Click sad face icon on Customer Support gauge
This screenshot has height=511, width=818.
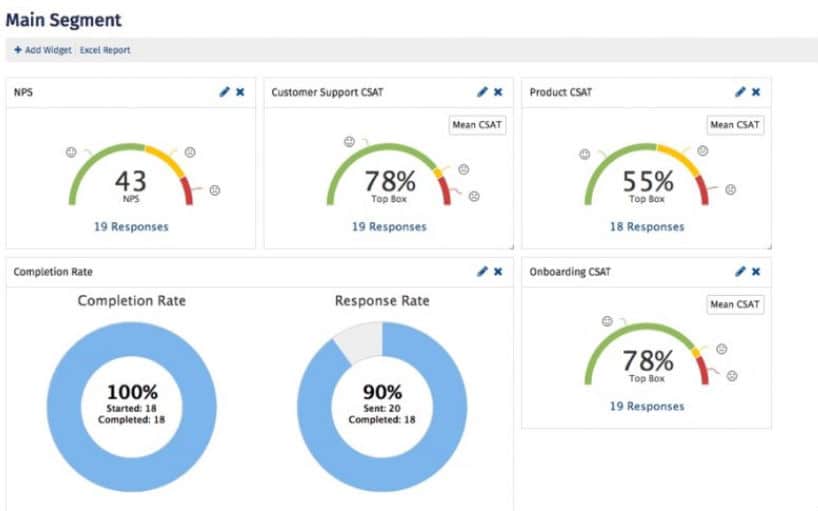(474, 197)
